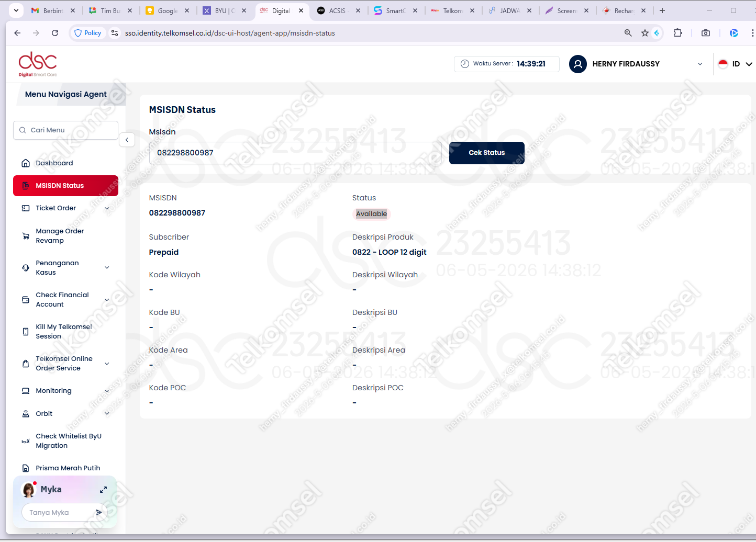
Task: Switch to the Gmail Berbintang browser tab
Action: 53,10
